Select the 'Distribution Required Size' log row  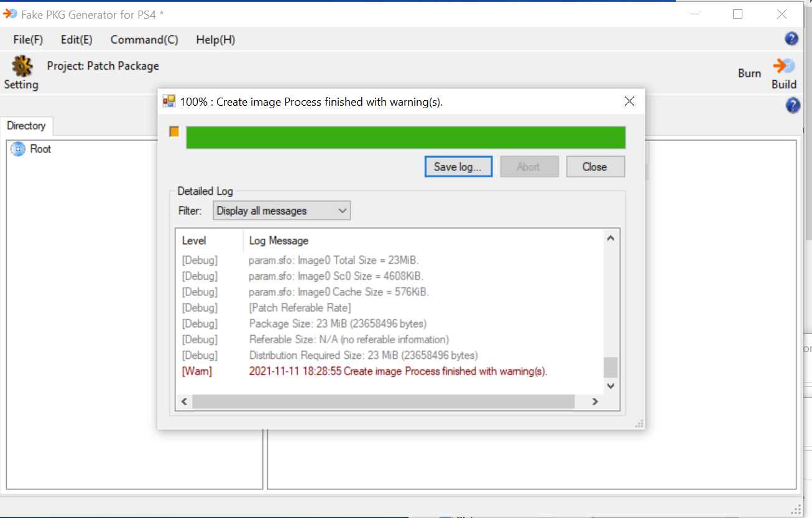pyautogui.click(x=389, y=356)
